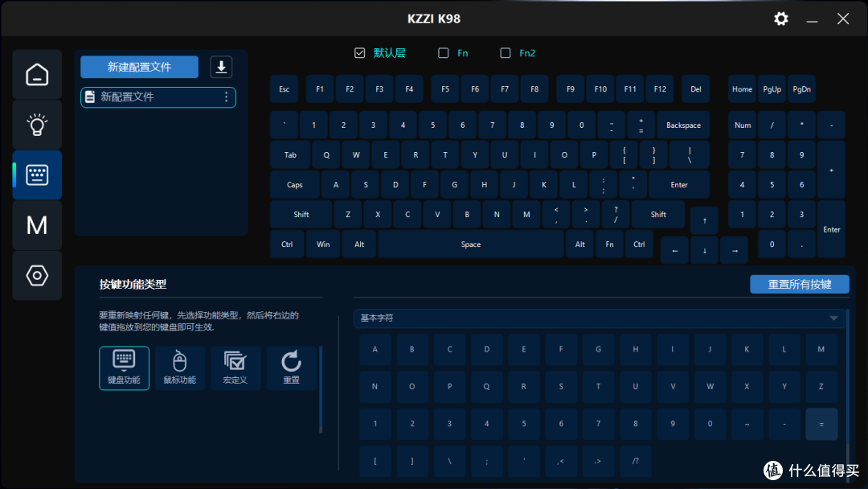Select the up arrow key on layout

point(704,220)
